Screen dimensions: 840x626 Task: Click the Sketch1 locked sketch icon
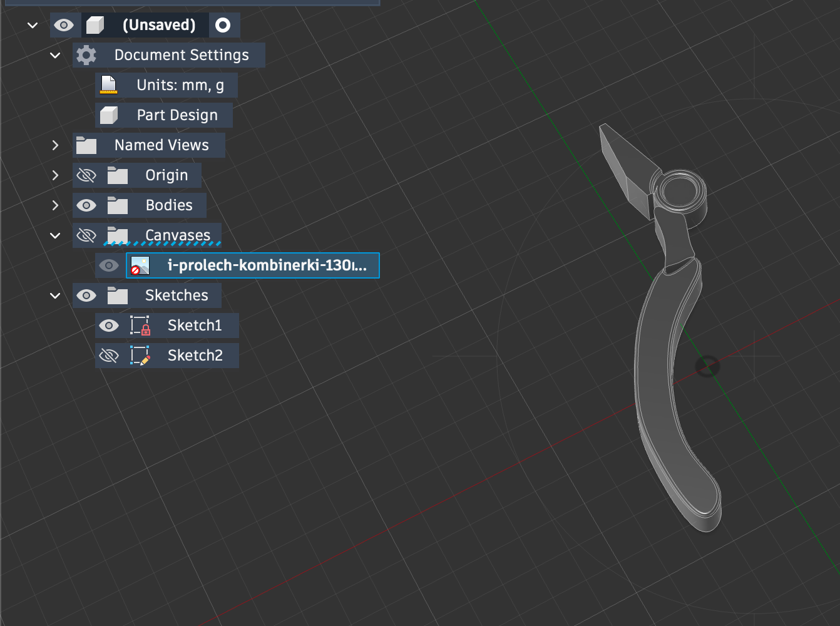point(140,326)
